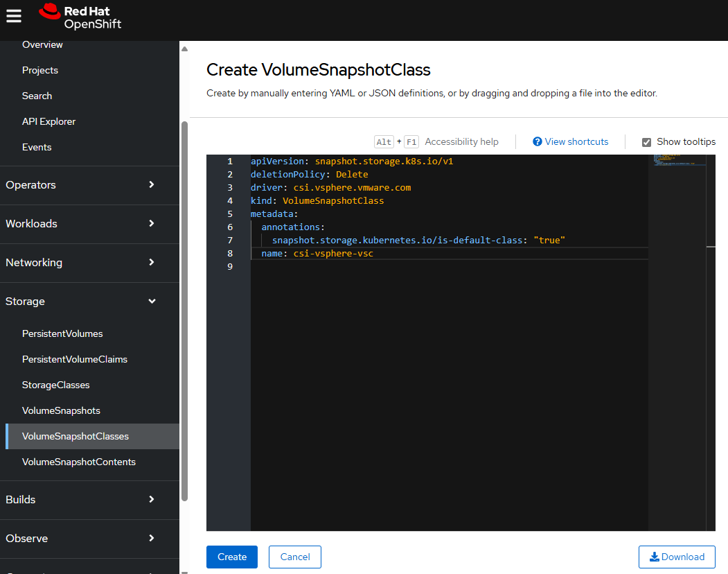Click the driver csi.vsphere.vmware.com value
This screenshot has width=728, height=574.
pos(352,187)
